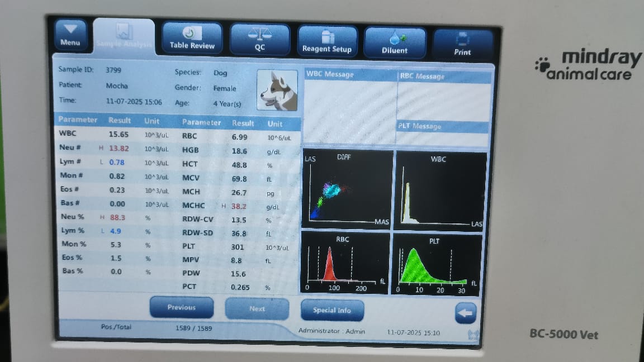Open the Special Info panel

(x=332, y=310)
